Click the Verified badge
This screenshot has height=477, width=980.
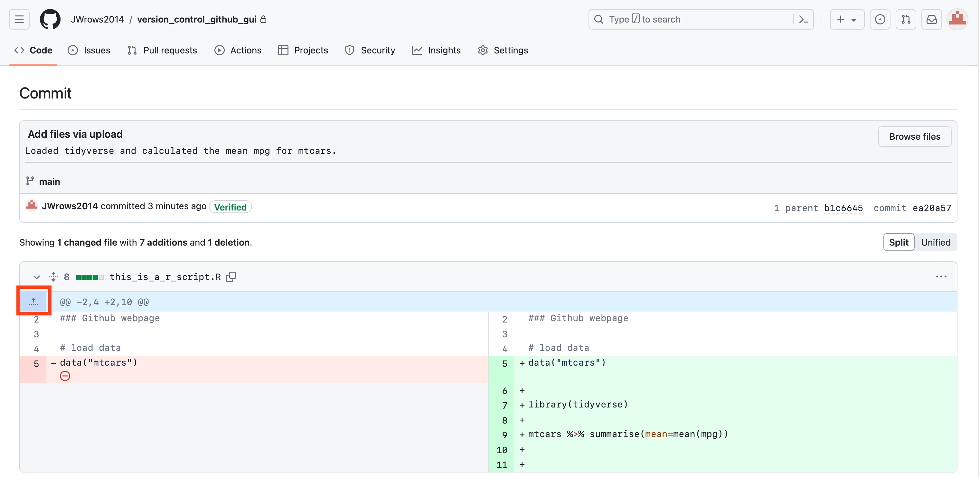230,207
